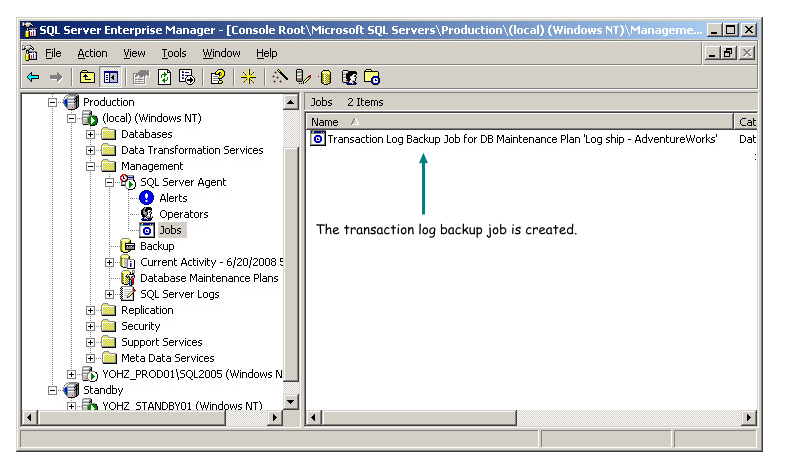This screenshot has width=787, height=464.
Task: Click the New Database cylinder icon
Action: 325,77
